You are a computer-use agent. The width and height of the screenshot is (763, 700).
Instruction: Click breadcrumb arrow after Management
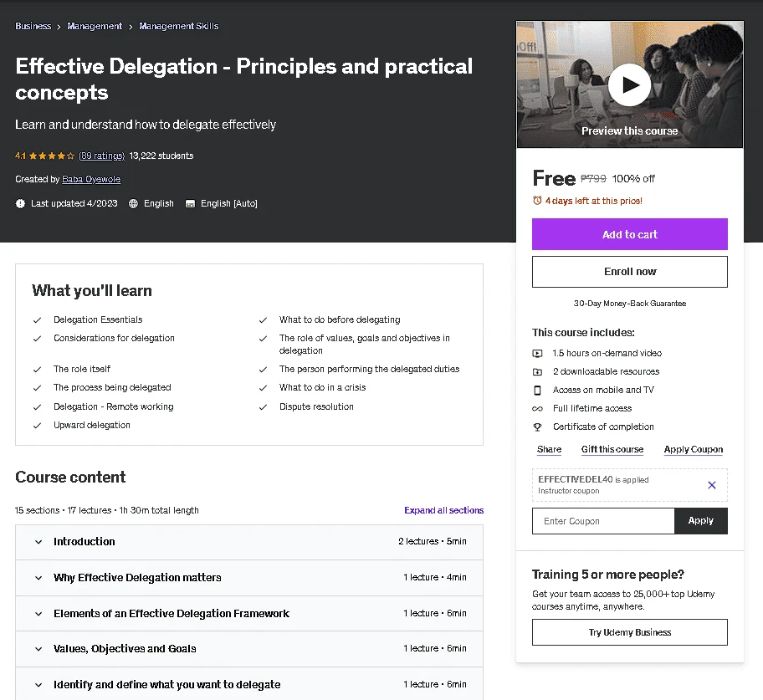131,27
